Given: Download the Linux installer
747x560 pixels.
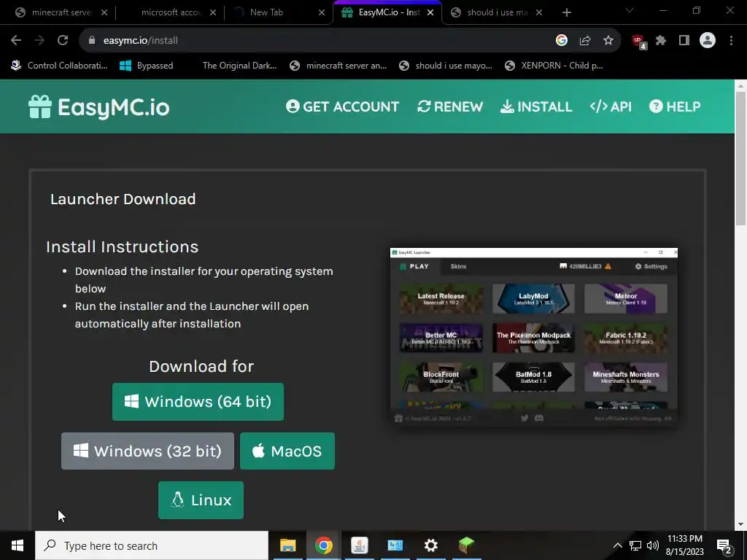Looking at the screenshot, I should click(x=201, y=500).
